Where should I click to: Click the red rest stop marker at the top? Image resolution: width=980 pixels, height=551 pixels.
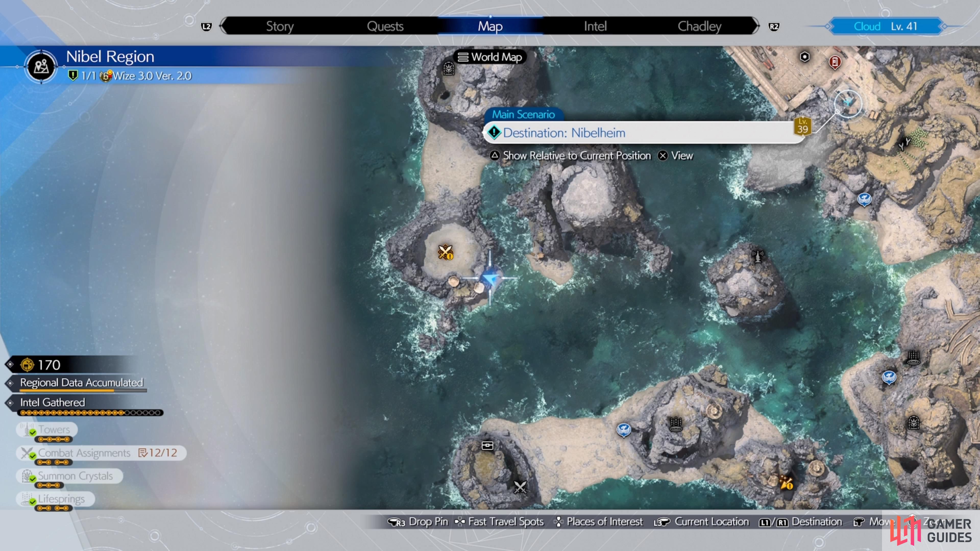835,62
